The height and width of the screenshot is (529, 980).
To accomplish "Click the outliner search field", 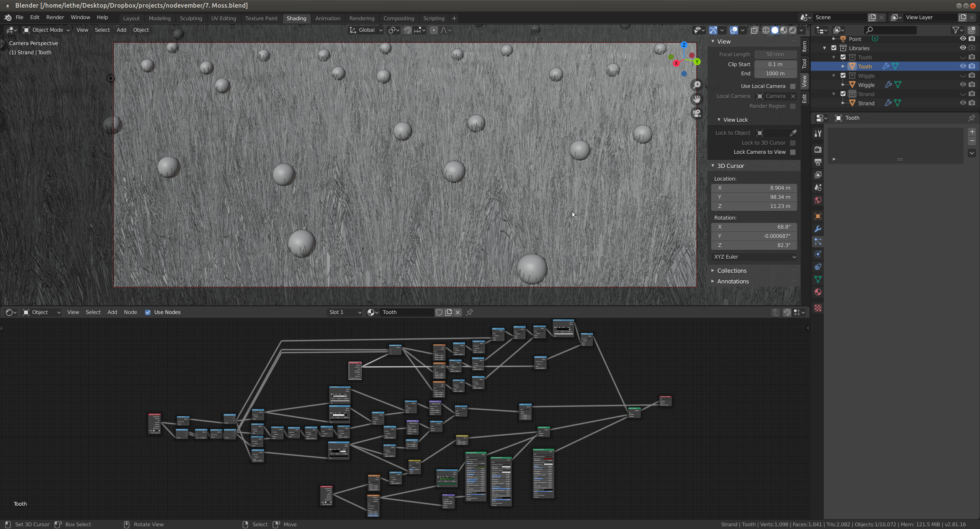I will 890,30.
